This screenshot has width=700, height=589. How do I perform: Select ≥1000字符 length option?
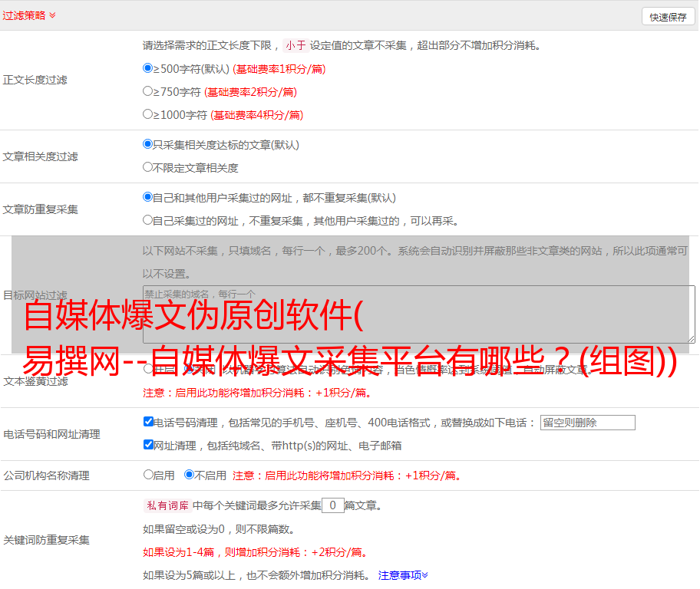tap(148, 114)
